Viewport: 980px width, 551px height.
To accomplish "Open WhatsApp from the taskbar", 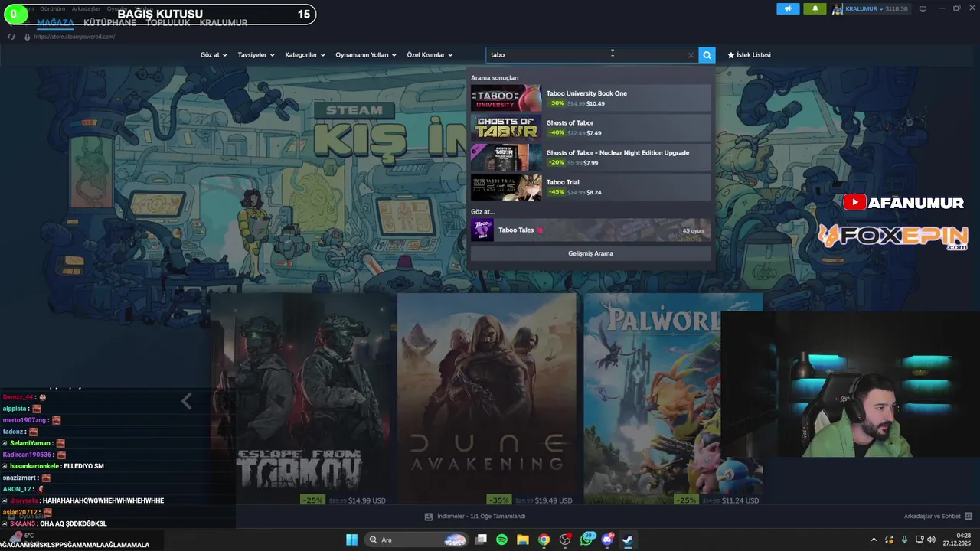I will coord(586,540).
